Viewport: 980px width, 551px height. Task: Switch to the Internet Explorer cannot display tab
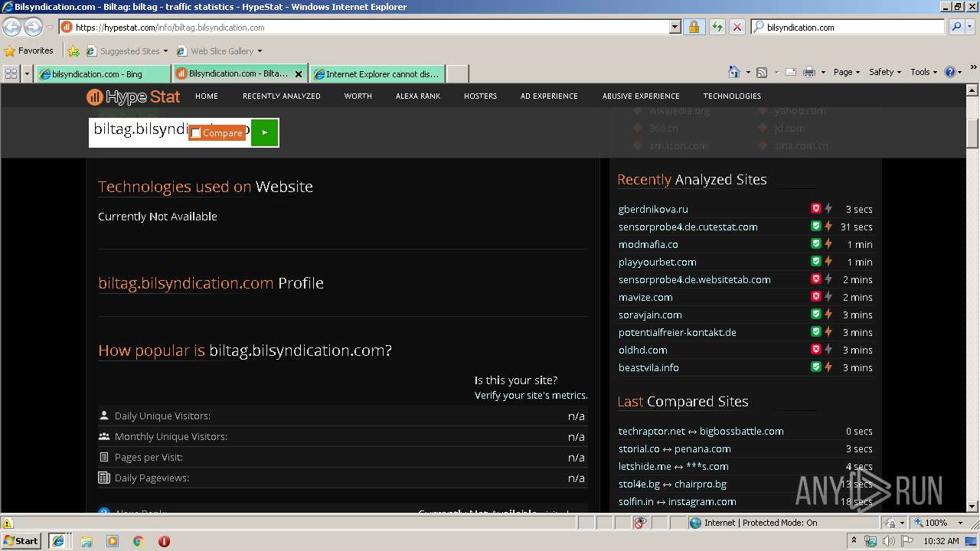click(377, 74)
